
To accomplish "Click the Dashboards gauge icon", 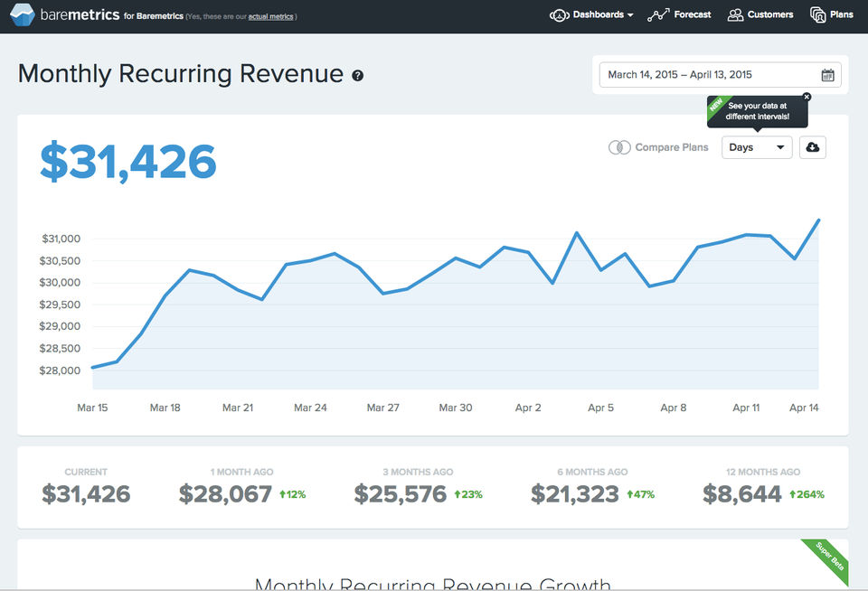I will point(560,15).
